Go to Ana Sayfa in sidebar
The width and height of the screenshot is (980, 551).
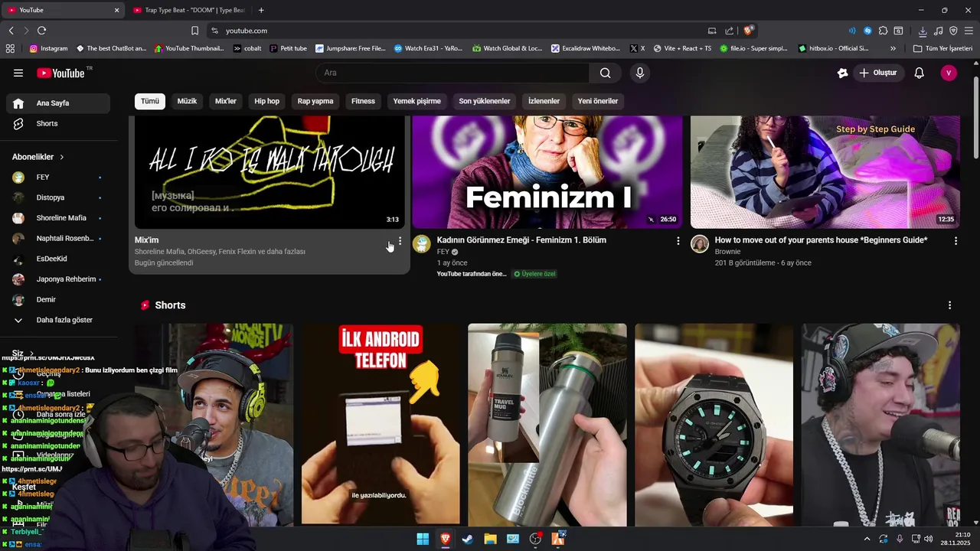[x=59, y=103]
